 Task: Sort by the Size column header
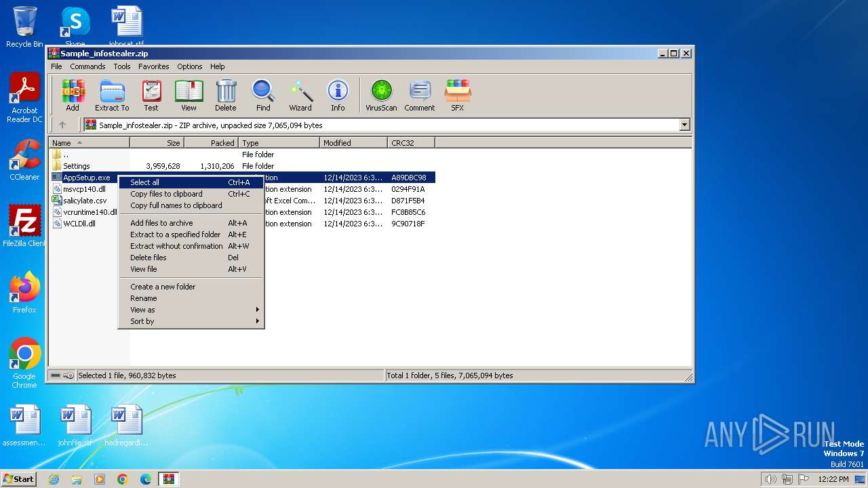pyautogui.click(x=157, y=143)
